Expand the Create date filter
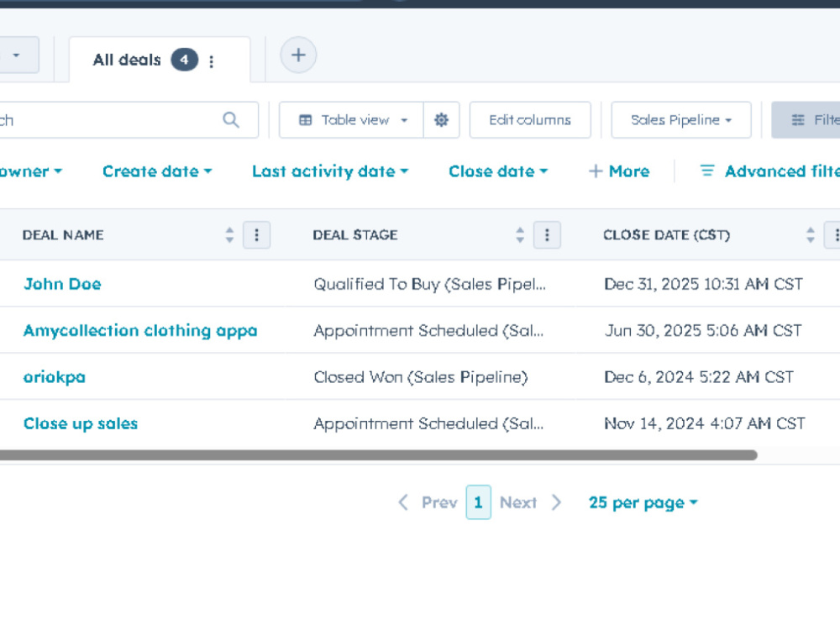 pos(157,171)
